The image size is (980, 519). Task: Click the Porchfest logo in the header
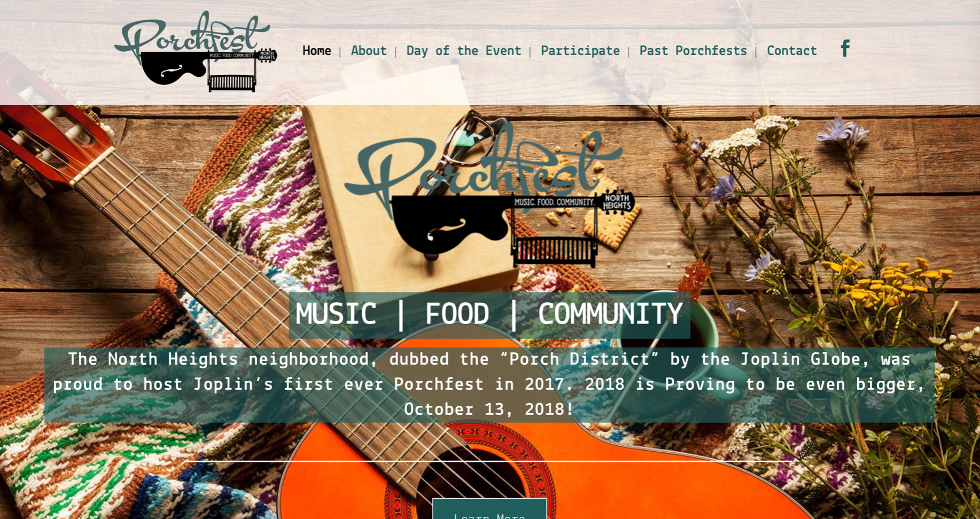pos(196,52)
